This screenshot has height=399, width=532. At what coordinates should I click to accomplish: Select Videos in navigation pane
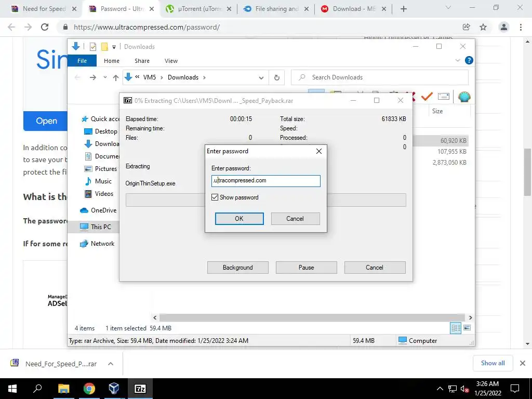(99, 194)
